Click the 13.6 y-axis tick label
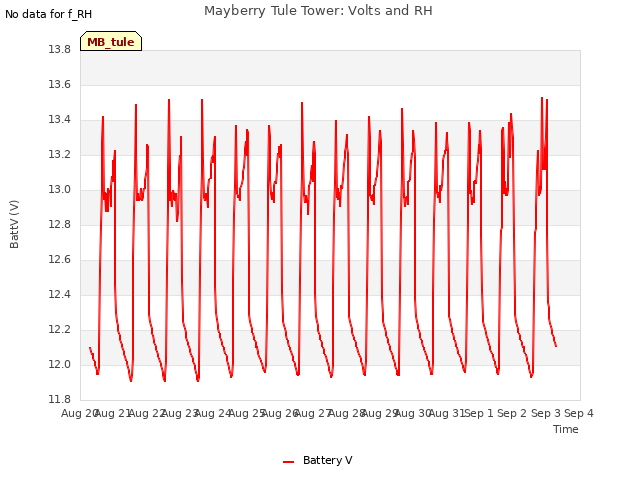This screenshot has width=640, height=480. click(60, 84)
